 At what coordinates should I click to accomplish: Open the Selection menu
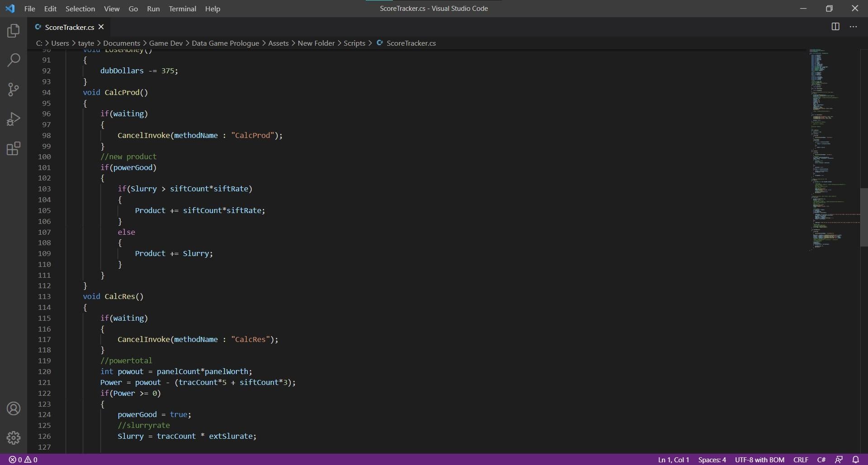pyautogui.click(x=80, y=9)
